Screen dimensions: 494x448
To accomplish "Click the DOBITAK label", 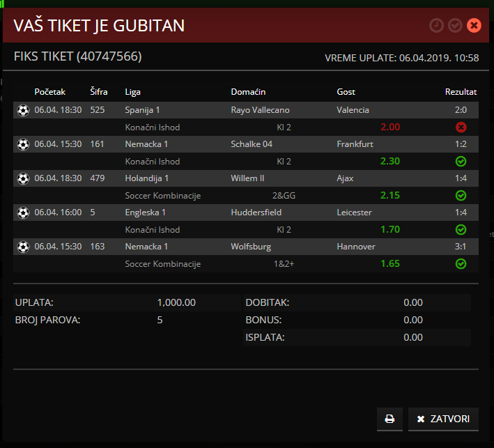I will pyautogui.click(x=268, y=303).
